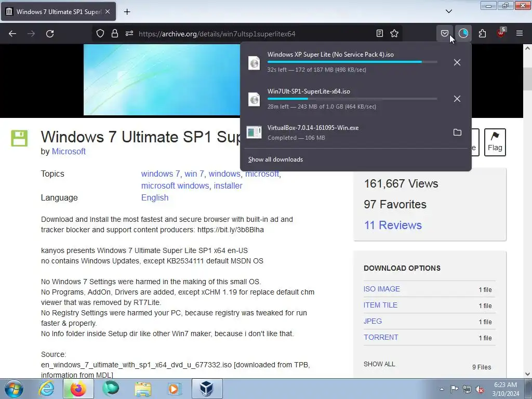The image size is (532, 399).
Task: Open the clock showing 6:23 AM
Action: pos(506,389)
